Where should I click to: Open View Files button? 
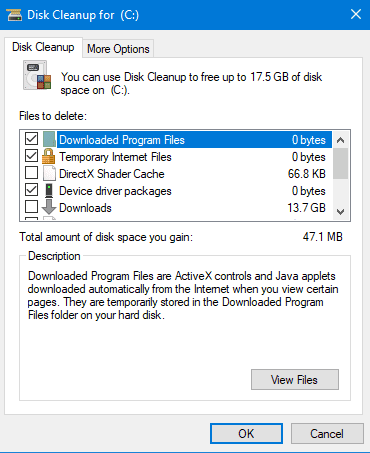[295, 379]
